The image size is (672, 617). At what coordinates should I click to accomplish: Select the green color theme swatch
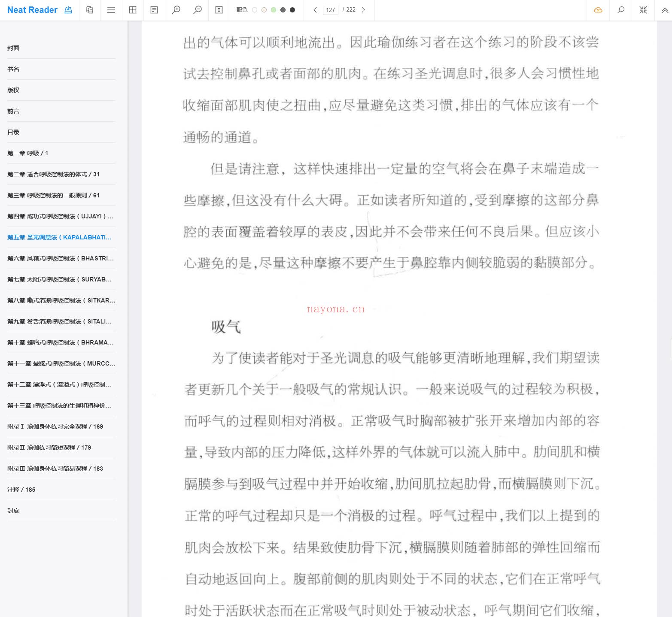pos(274,10)
